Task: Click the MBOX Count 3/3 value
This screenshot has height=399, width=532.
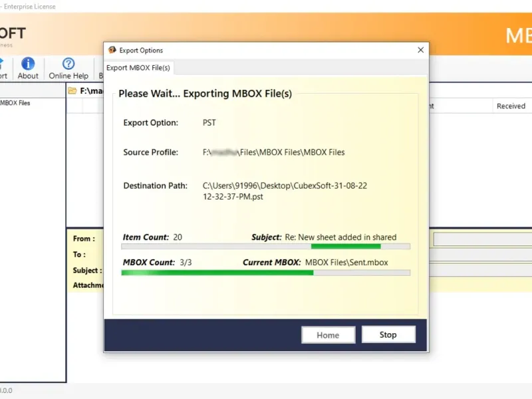Action: coord(186,262)
